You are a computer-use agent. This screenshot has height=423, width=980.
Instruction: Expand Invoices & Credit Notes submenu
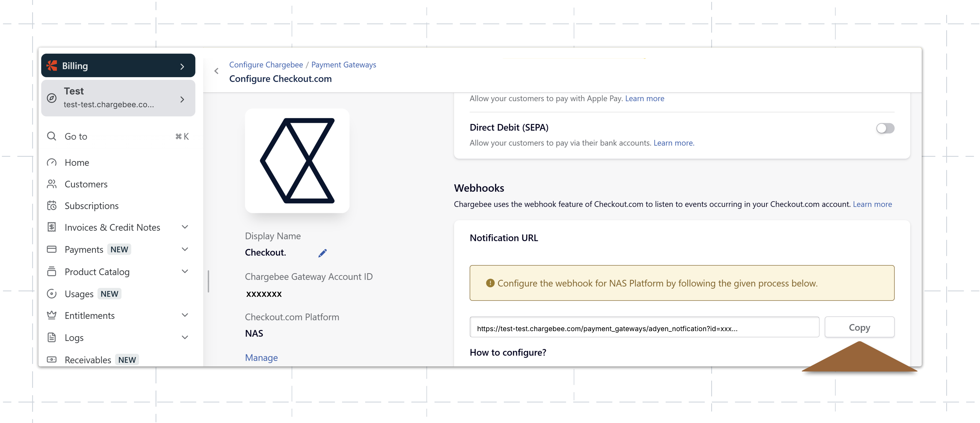(x=185, y=227)
